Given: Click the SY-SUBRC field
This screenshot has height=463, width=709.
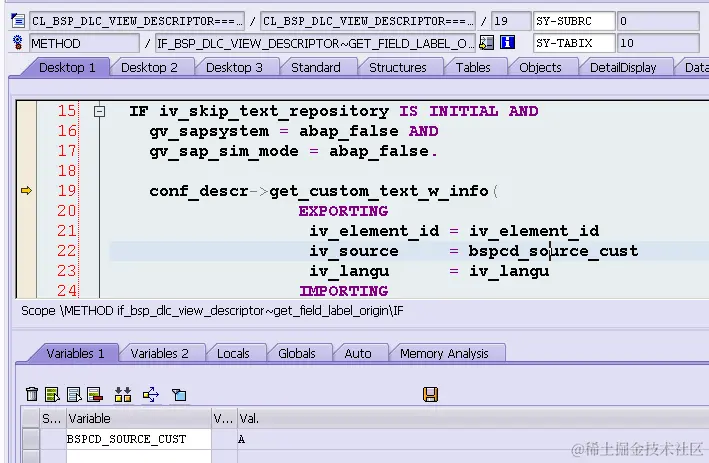Looking at the screenshot, I should click(574, 21).
